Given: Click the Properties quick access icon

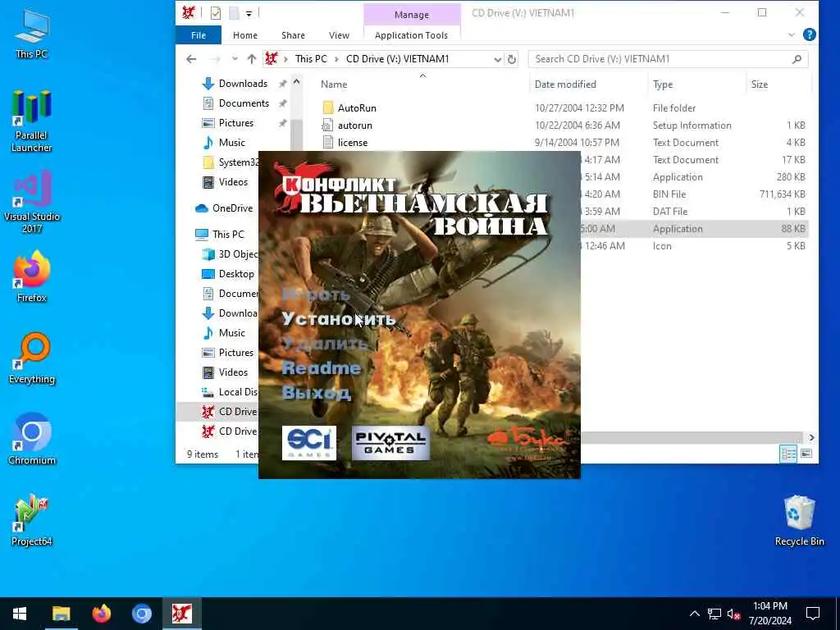Looking at the screenshot, I should (216, 13).
